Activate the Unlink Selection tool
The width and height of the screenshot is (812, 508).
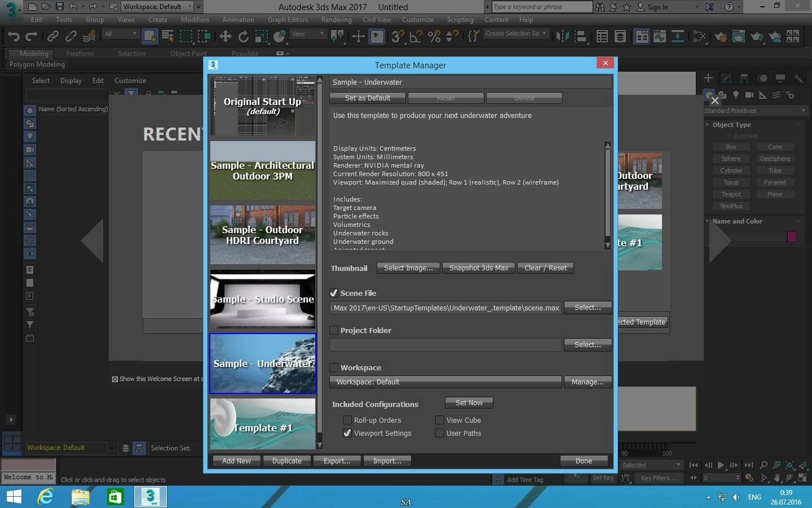71,37
